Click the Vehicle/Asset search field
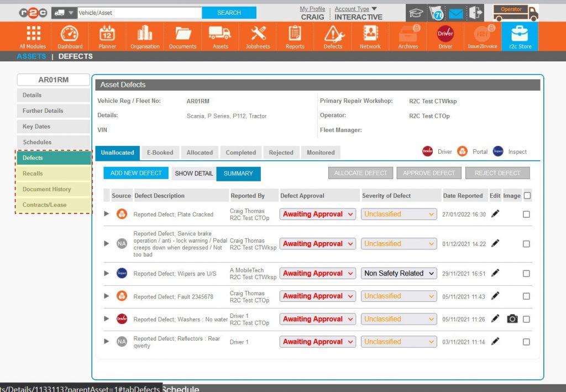 point(139,12)
